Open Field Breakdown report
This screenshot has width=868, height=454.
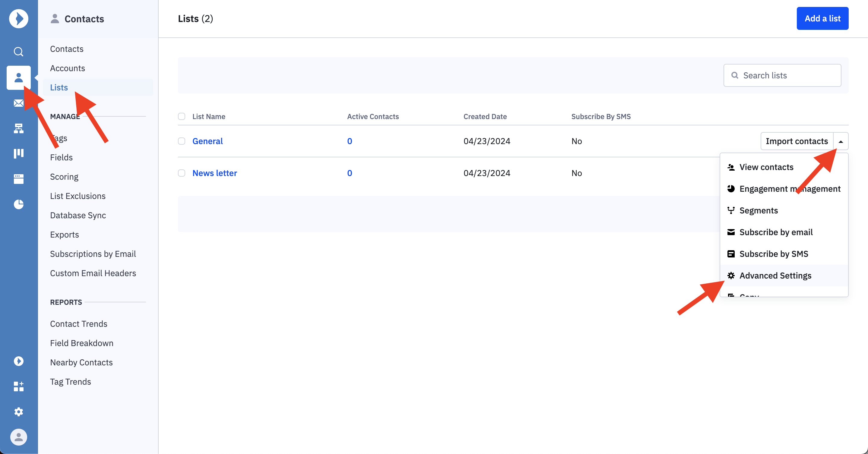point(81,343)
